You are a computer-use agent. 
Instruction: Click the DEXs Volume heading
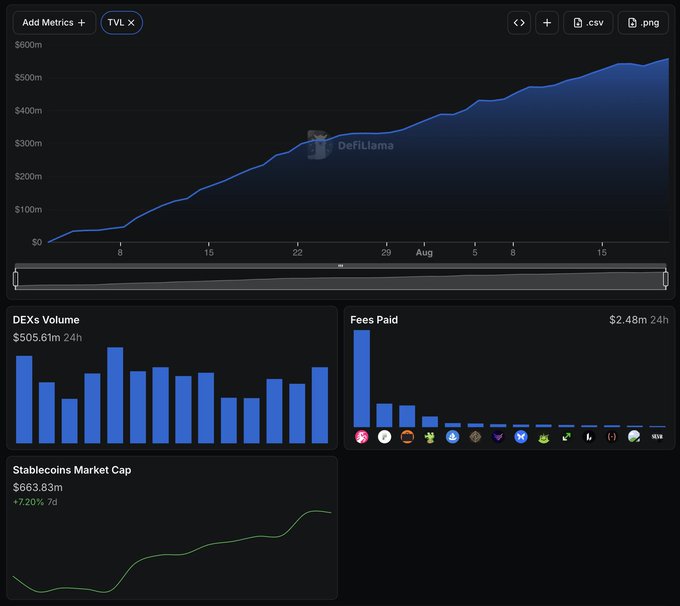tap(46, 320)
